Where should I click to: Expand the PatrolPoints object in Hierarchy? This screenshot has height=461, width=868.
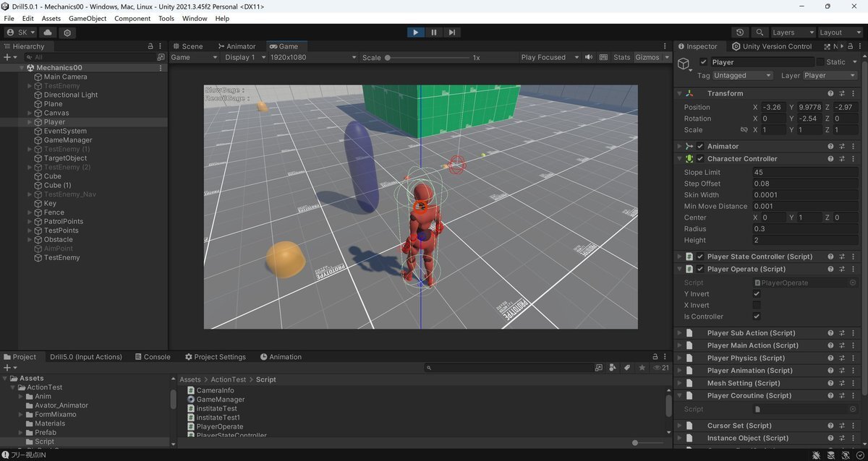30,222
